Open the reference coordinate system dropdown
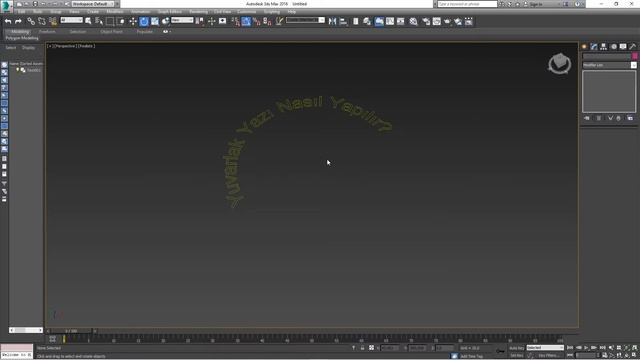The height and width of the screenshot is (360, 640). pos(182,20)
